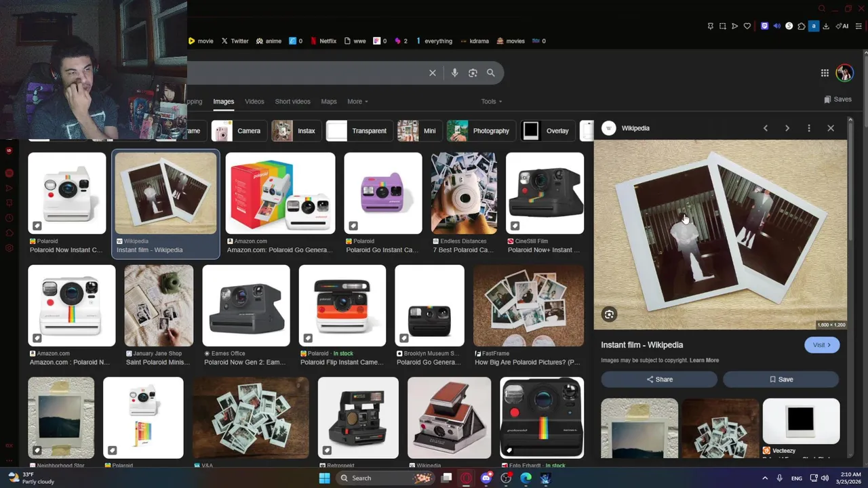Show hidden system tray icons chevron

pos(765,479)
